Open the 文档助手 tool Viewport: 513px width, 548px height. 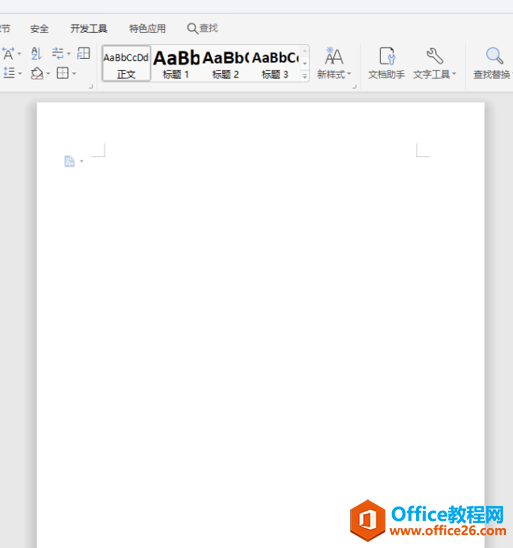386,63
